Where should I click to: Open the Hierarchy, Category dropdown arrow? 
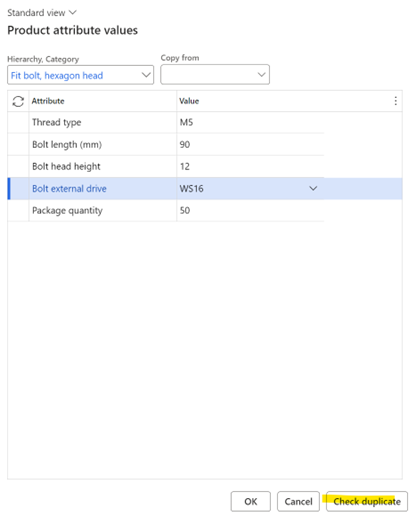tap(146, 75)
